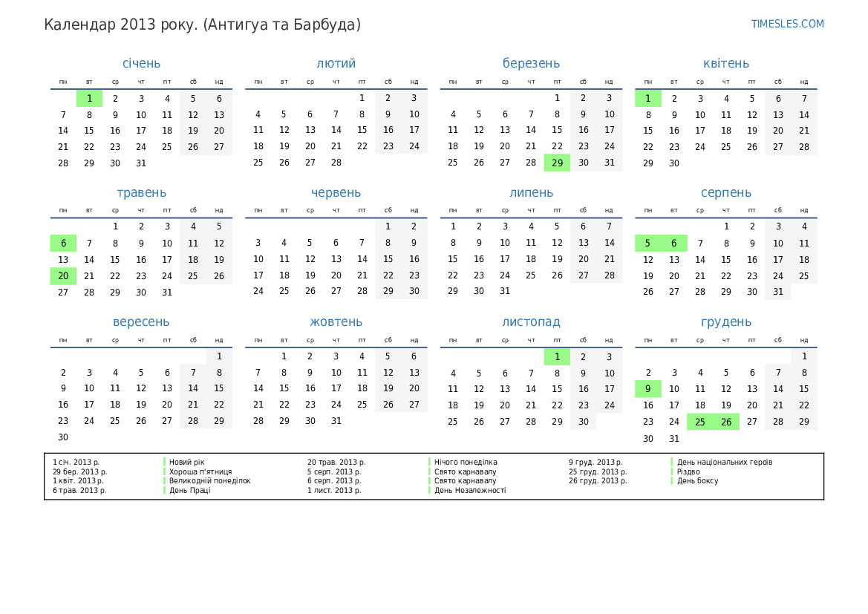The image size is (868, 614).
Task: Click day 31 in December
Action: (x=673, y=439)
